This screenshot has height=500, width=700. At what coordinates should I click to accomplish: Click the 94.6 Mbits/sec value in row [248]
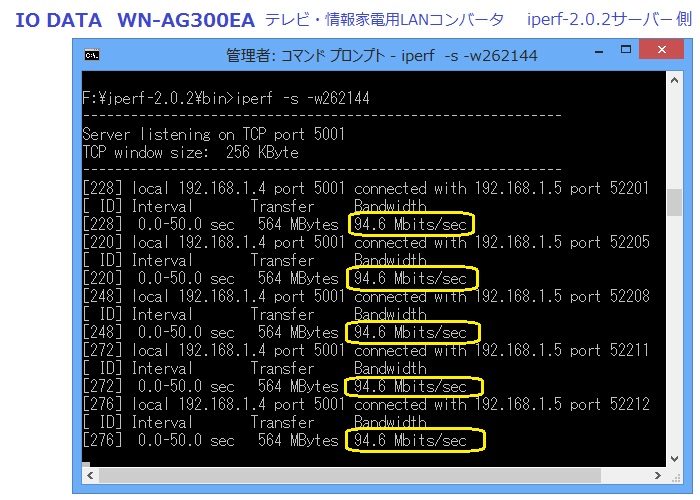point(410,332)
